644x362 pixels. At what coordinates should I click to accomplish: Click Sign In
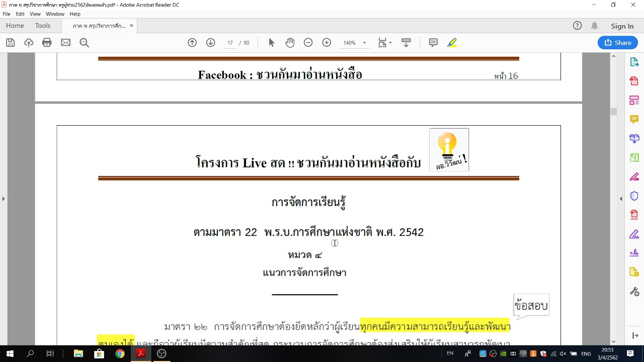click(x=622, y=26)
